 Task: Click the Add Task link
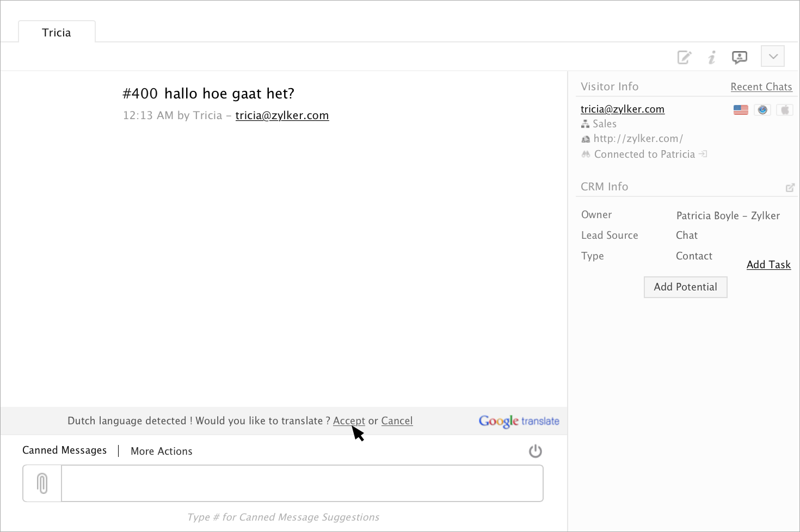(x=768, y=265)
